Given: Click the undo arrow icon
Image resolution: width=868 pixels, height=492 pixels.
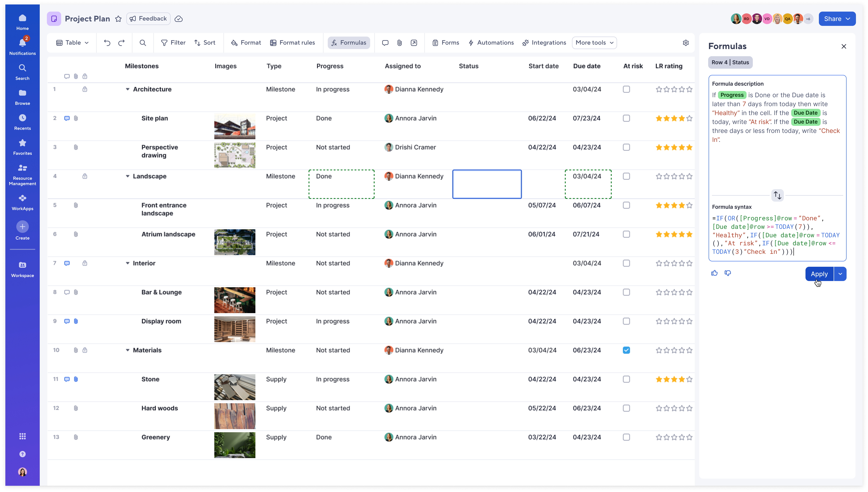Looking at the screenshot, I should coord(107,43).
